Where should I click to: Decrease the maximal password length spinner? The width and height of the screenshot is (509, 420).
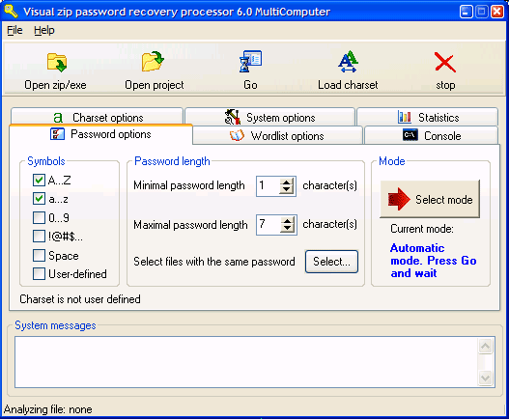pyautogui.click(x=287, y=229)
